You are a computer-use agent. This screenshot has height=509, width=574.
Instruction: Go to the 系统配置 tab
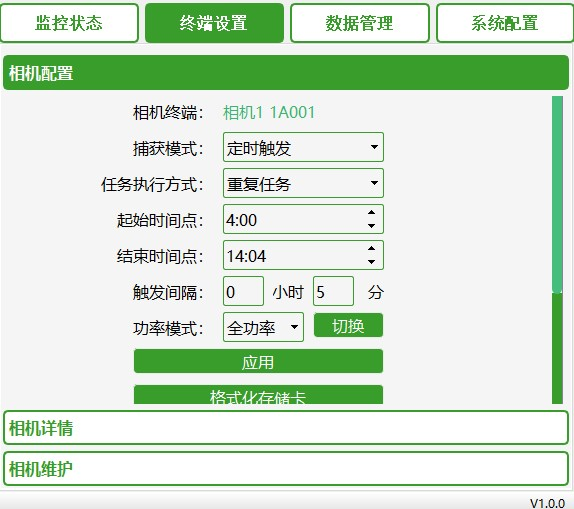pos(505,23)
